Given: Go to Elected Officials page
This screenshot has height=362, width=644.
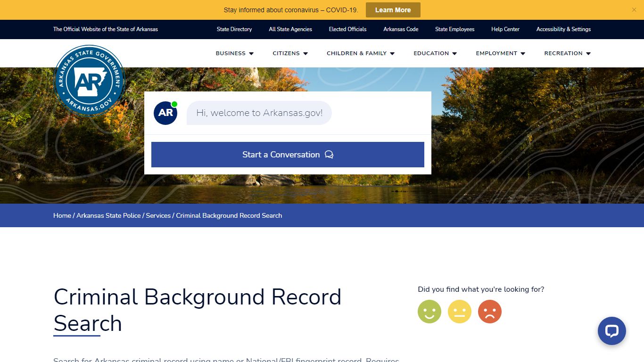Looking at the screenshot, I should [x=347, y=29].
